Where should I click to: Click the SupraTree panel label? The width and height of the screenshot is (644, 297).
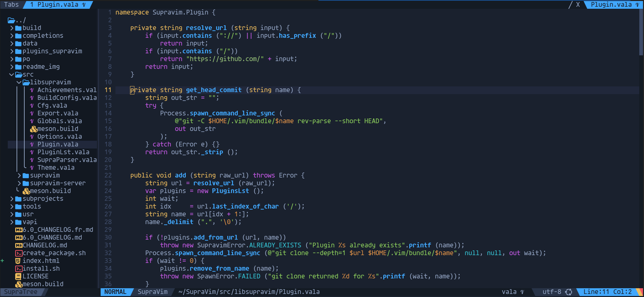point(21,292)
